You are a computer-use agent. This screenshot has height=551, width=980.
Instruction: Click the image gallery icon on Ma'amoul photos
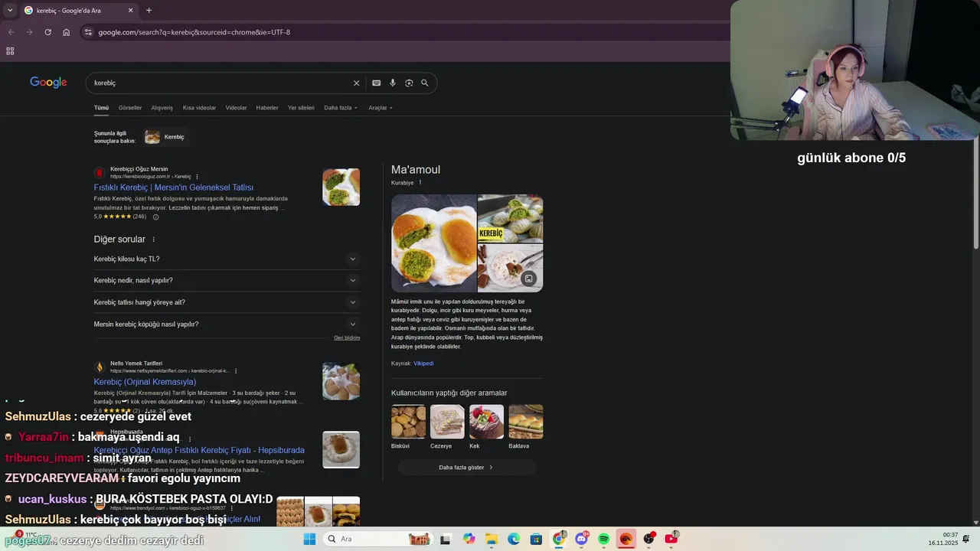(528, 279)
